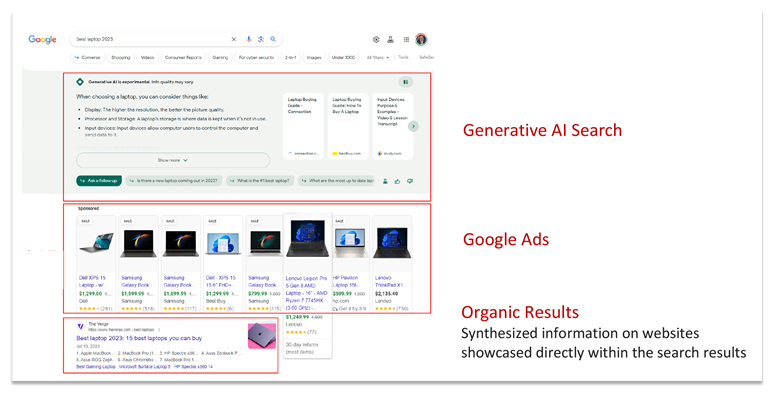
Task: Start voice search with the microphone icon
Action: click(248, 39)
